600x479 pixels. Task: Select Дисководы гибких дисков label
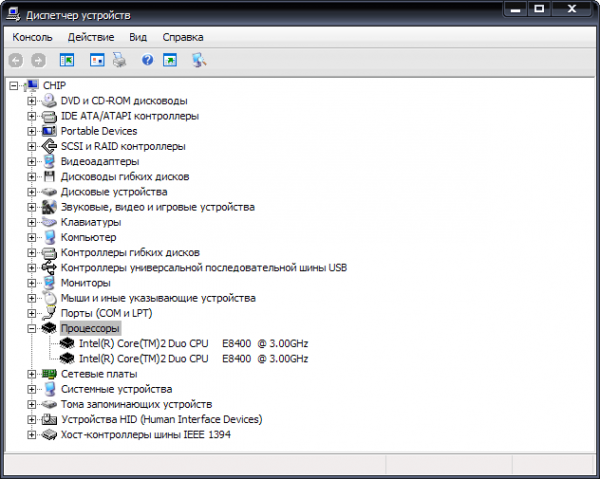(125, 176)
